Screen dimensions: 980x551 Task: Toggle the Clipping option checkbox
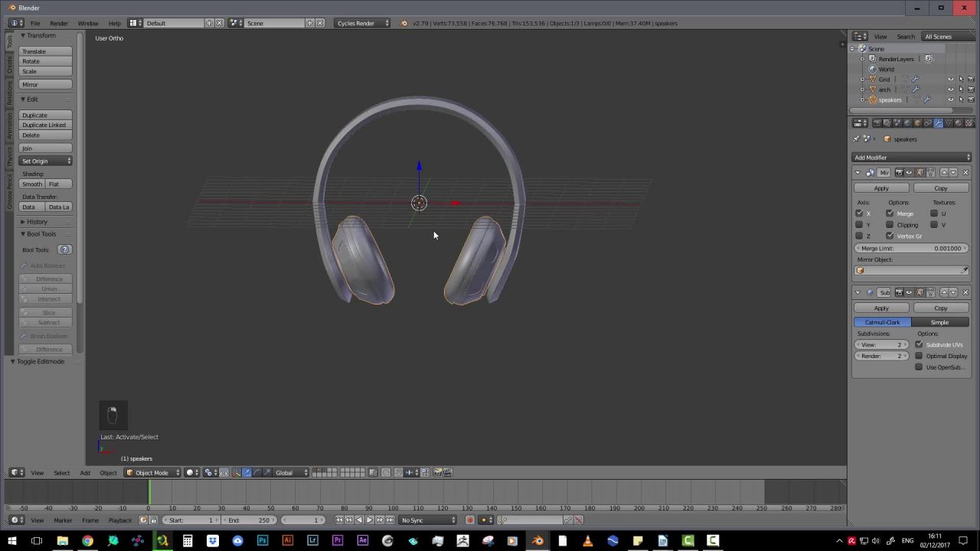click(x=890, y=225)
